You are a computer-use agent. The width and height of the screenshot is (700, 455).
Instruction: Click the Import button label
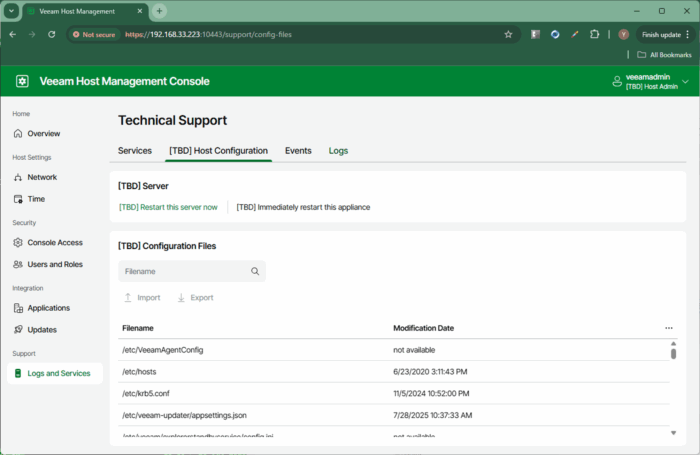[x=149, y=298]
